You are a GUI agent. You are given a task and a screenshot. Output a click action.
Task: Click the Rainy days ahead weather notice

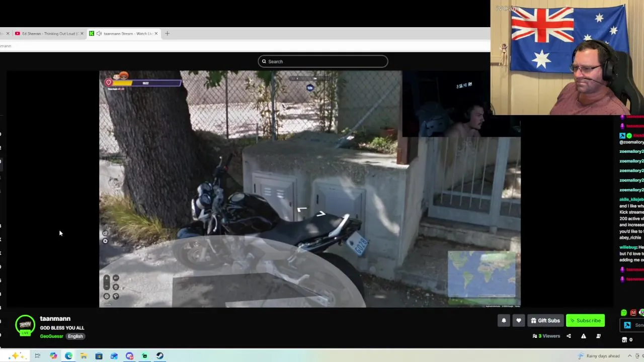(x=599, y=356)
